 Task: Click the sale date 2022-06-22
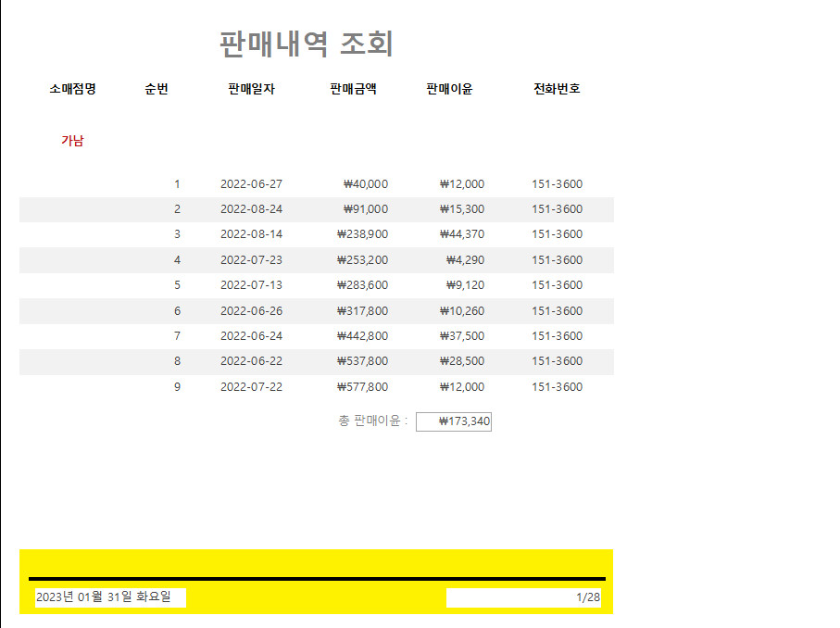(251, 361)
